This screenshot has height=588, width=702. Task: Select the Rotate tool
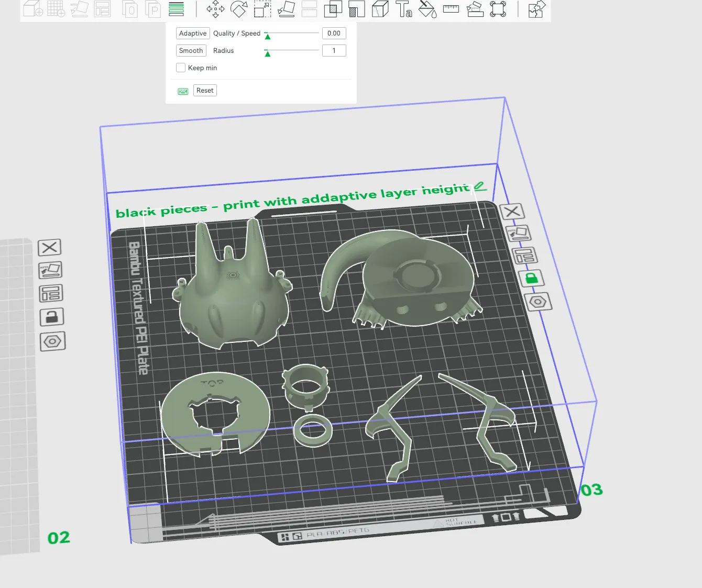coord(239,9)
